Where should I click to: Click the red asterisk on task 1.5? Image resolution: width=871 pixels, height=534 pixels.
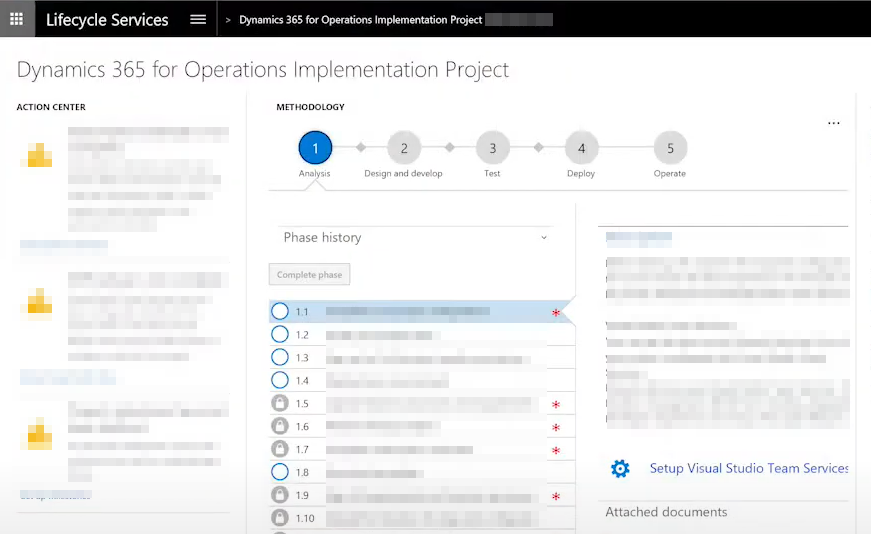click(555, 405)
